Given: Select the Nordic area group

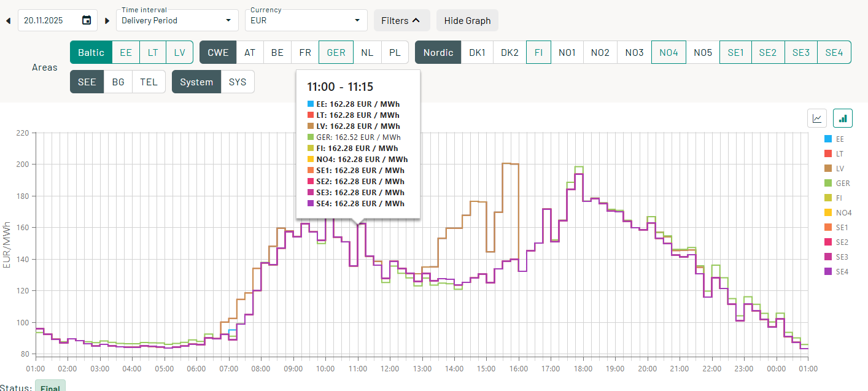Looking at the screenshot, I should 438,52.
